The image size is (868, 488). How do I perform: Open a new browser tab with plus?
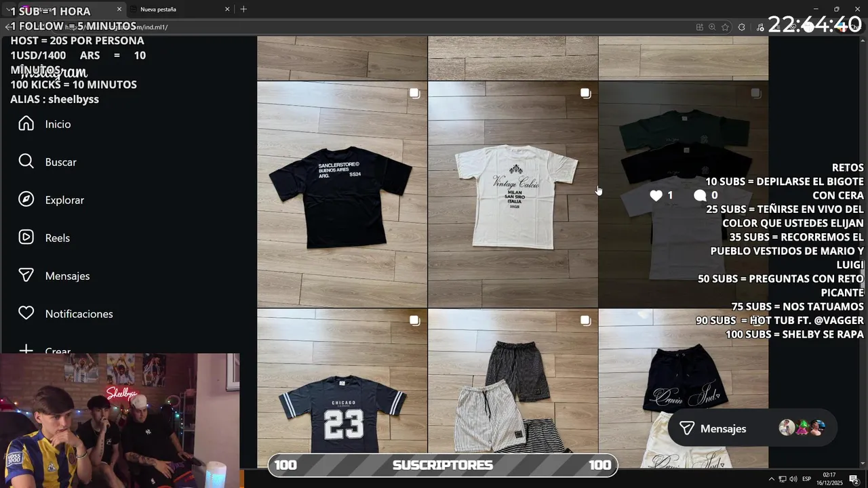[243, 9]
